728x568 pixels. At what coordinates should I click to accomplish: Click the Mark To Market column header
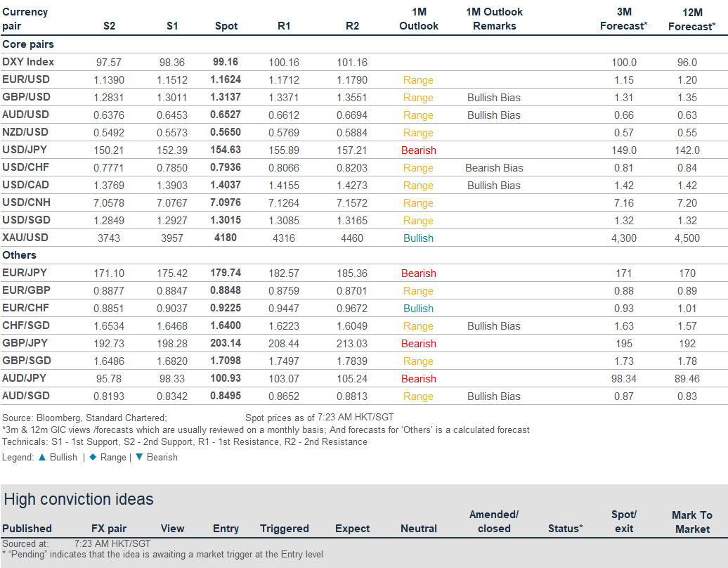(x=691, y=522)
